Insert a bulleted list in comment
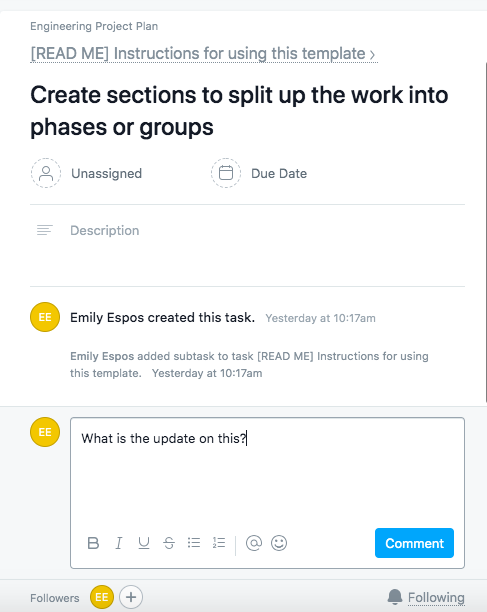The height and width of the screenshot is (612, 487). coord(194,543)
